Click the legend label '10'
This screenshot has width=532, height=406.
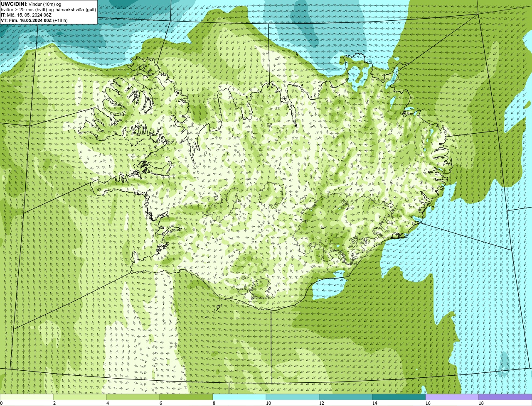pos(268,403)
